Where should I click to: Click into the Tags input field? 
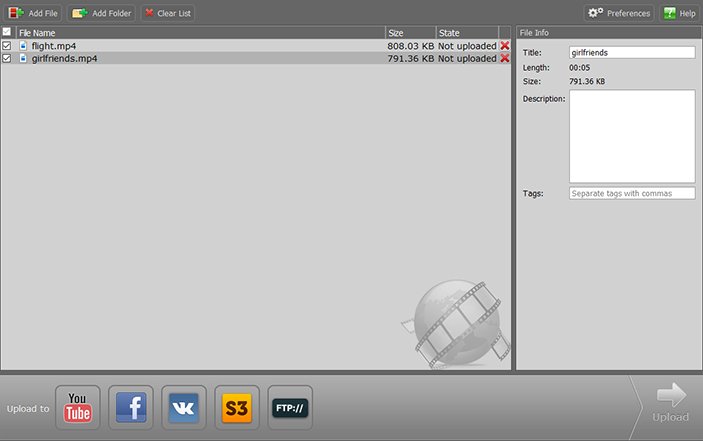tap(632, 193)
